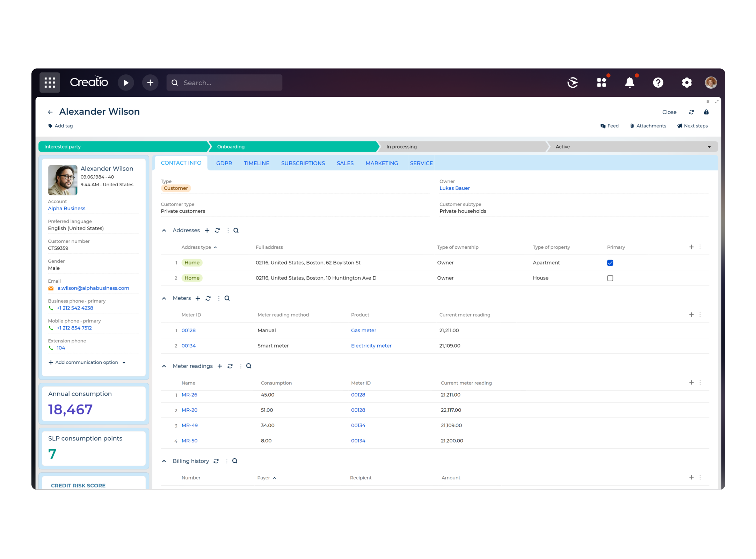Viewport: 756px width, 559px height.
Task: Open the Creatio Copilot icon
Action: [x=573, y=82]
